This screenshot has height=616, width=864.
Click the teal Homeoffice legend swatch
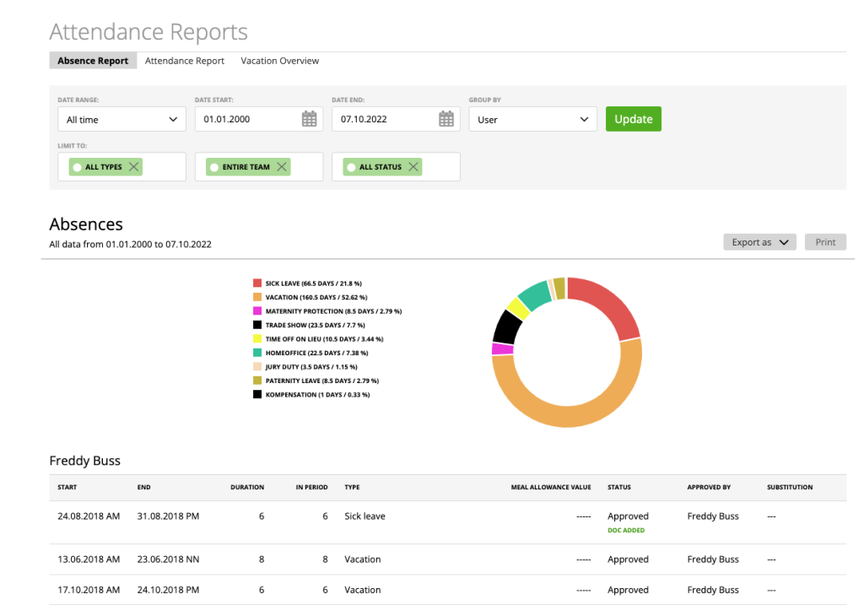point(257,353)
